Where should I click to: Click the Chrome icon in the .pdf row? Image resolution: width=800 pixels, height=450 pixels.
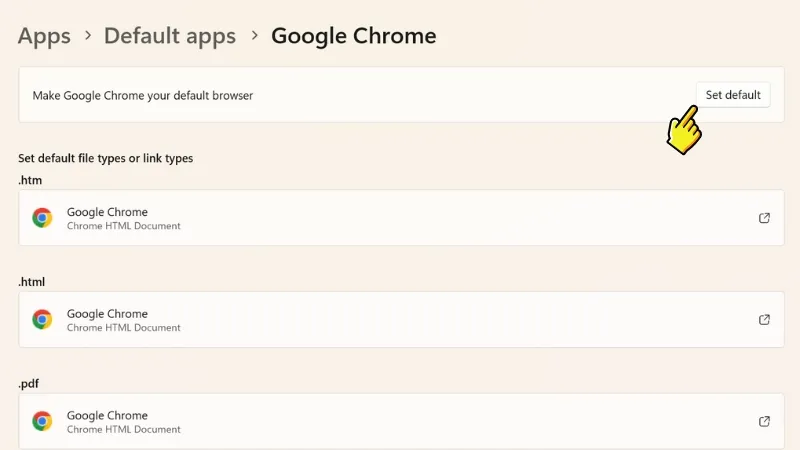pos(42,421)
